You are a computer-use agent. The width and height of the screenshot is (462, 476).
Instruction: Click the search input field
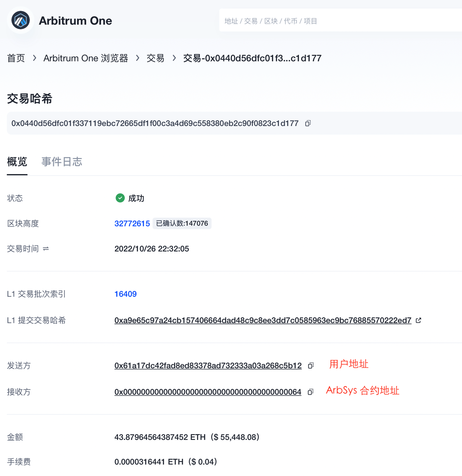[340, 21]
